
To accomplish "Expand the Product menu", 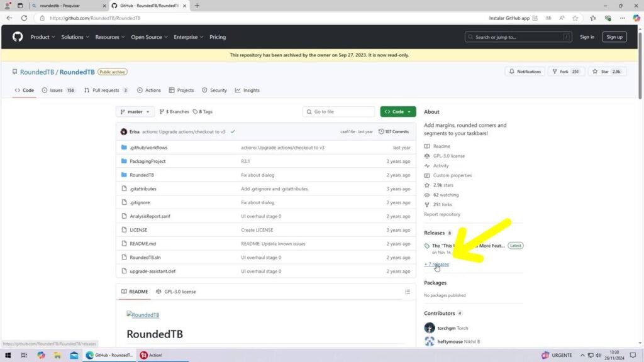I will click(43, 37).
